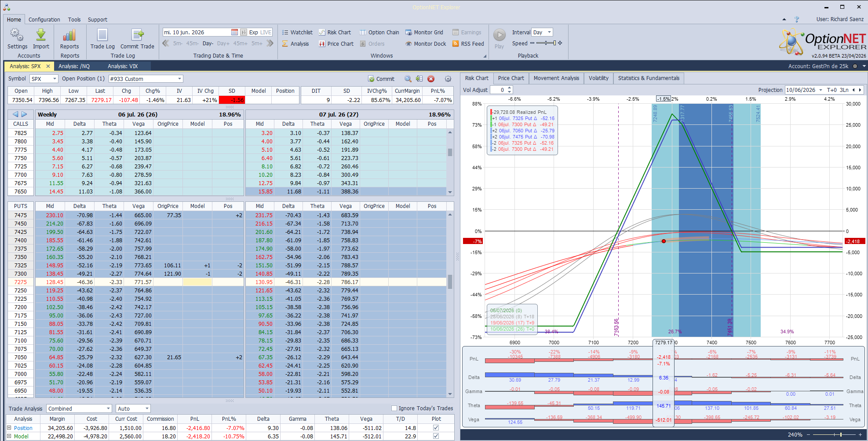
Task: Open Price Chart window from ribbon
Action: coord(336,44)
